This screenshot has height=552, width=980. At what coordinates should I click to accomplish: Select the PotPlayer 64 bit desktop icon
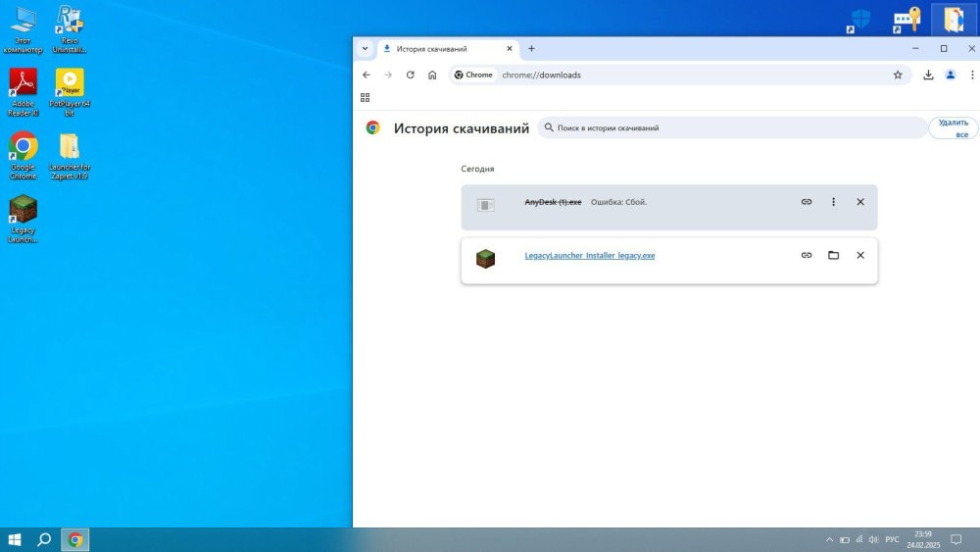[x=70, y=92]
